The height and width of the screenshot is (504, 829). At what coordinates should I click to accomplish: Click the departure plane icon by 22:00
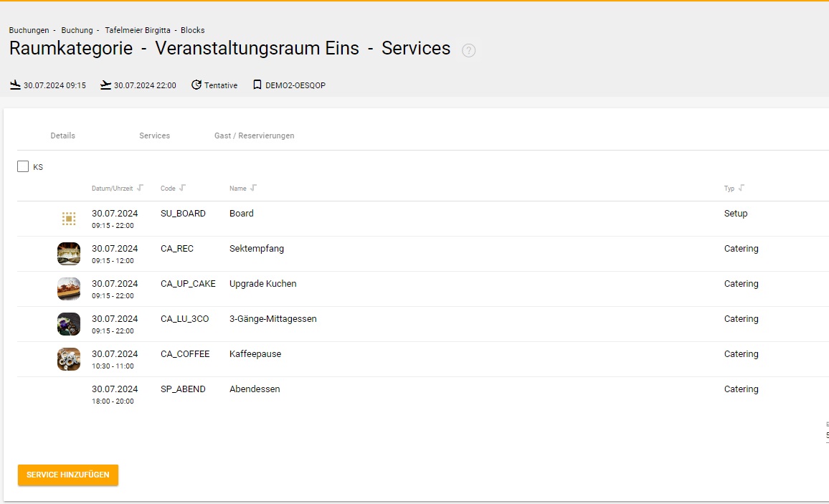tap(105, 85)
